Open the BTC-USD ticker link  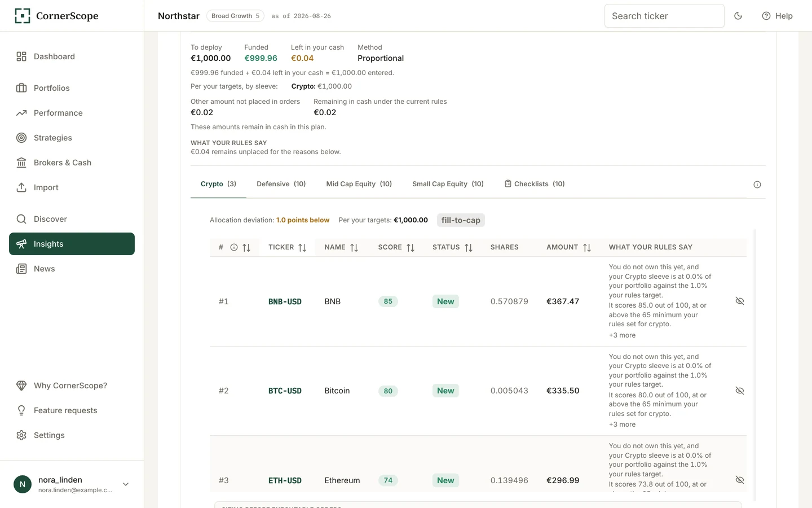pyautogui.click(x=285, y=391)
